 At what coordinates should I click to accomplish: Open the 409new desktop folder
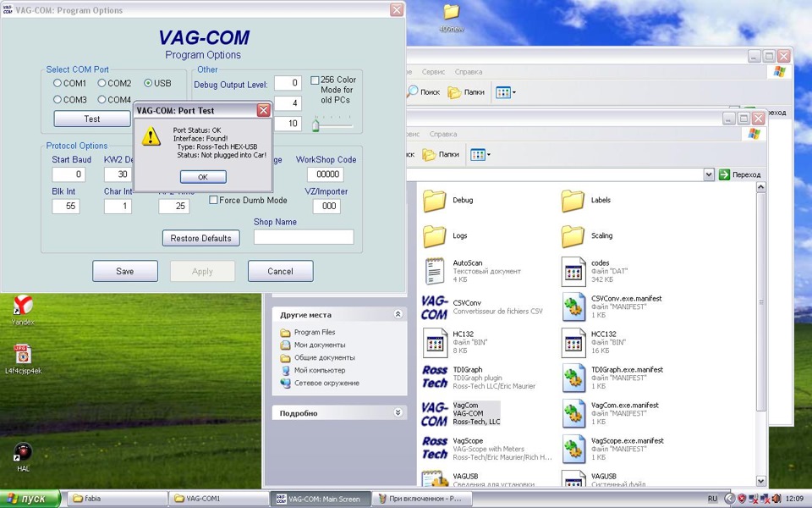(x=451, y=18)
